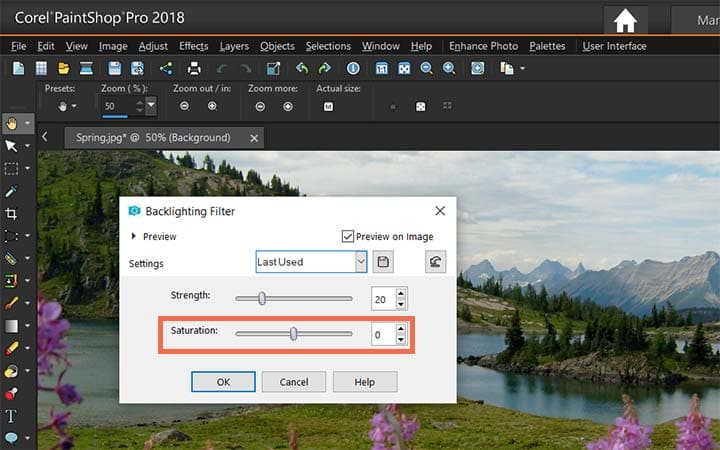Open the Layers menu
Image resolution: width=720 pixels, height=450 pixels.
[234, 46]
